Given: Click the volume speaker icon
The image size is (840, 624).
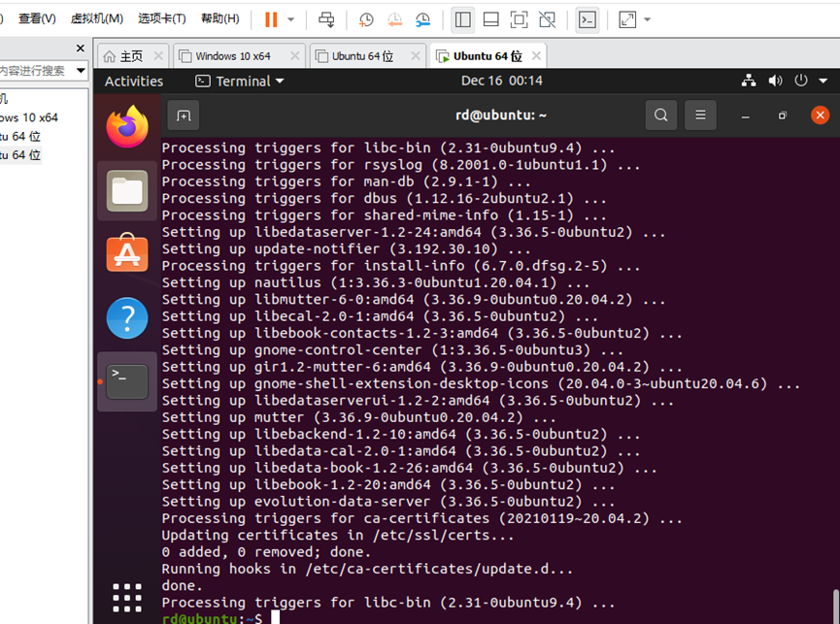Looking at the screenshot, I should point(775,81).
